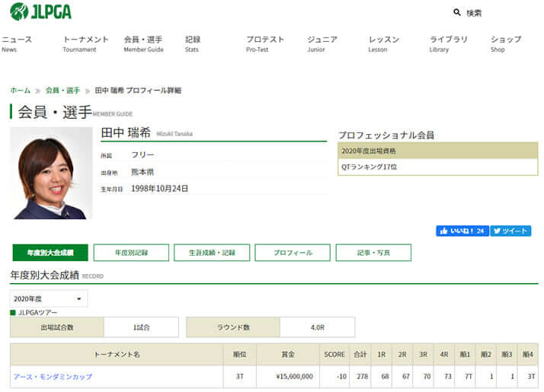Click the QTランキング17位 text

click(369, 167)
